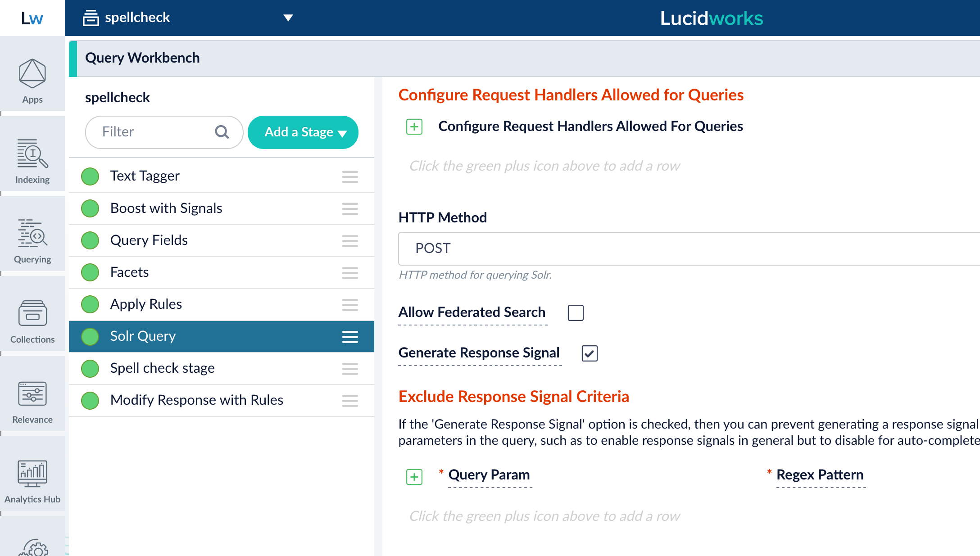This screenshot has height=556, width=980.
Task: Select the Query Fields stage
Action: click(x=222, y=240)
